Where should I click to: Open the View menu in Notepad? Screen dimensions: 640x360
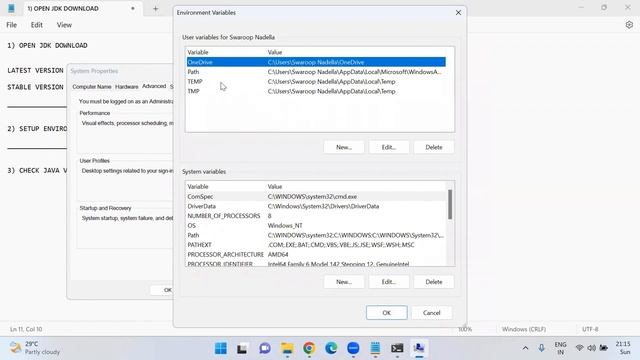pyautogui.click(x=64, y=25)
